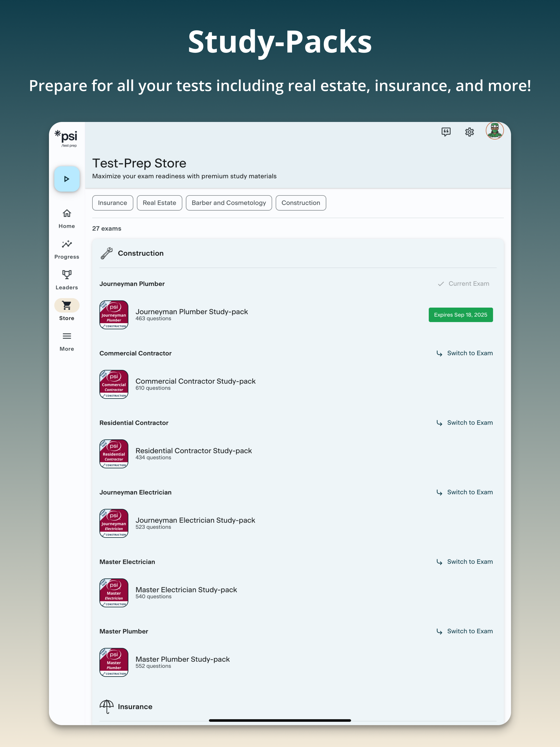Image resolution: width=560 pixels, height=747 pixels.
Task: Click the Commercial Contractor exam heading
Action: (135, 354)
